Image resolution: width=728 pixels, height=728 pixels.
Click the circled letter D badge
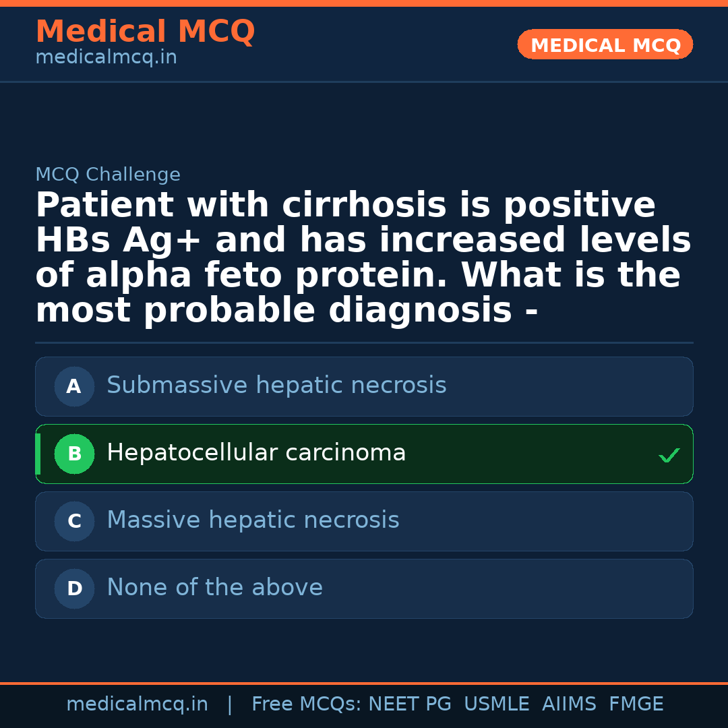(x=74, y=589)
